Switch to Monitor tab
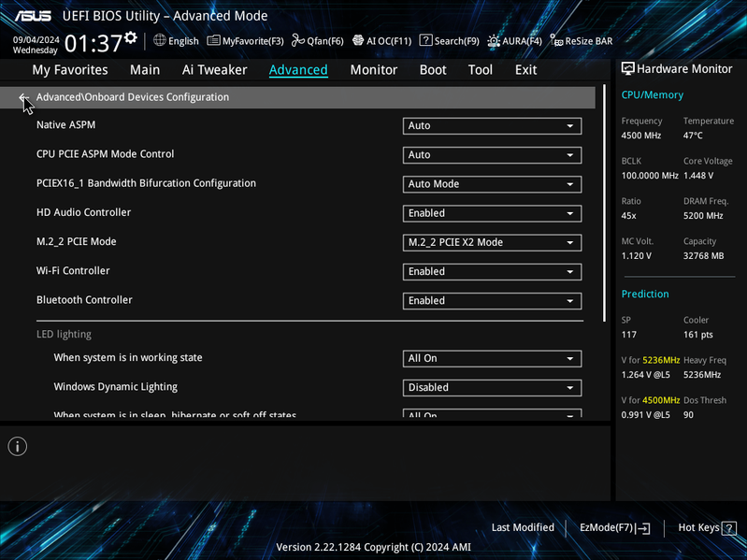747x560 pixels. [374, 70]
